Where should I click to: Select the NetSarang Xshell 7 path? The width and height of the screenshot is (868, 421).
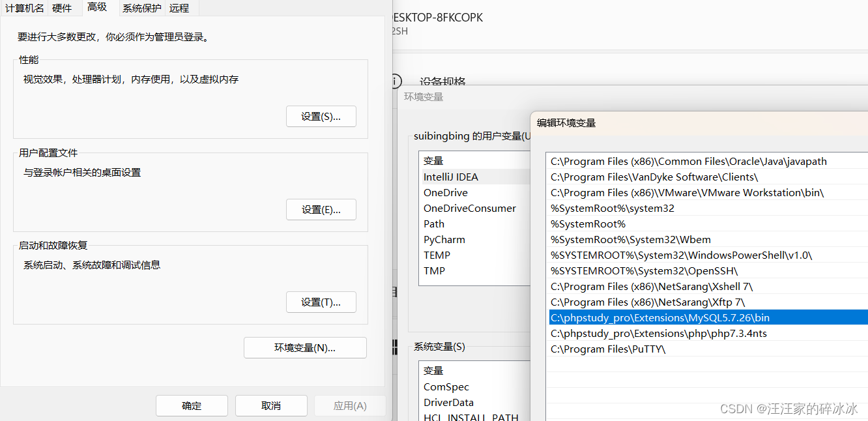click(x=707, y=286)
